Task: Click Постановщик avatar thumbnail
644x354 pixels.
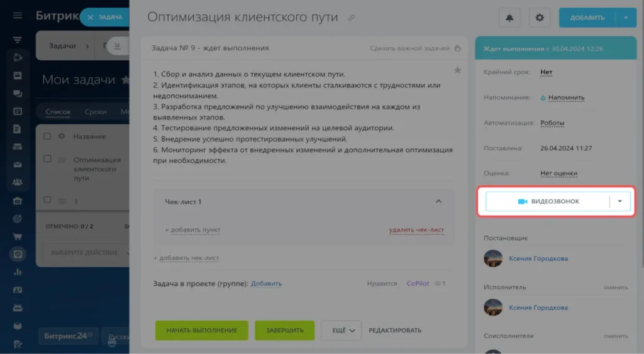Action: coord(493,258)
